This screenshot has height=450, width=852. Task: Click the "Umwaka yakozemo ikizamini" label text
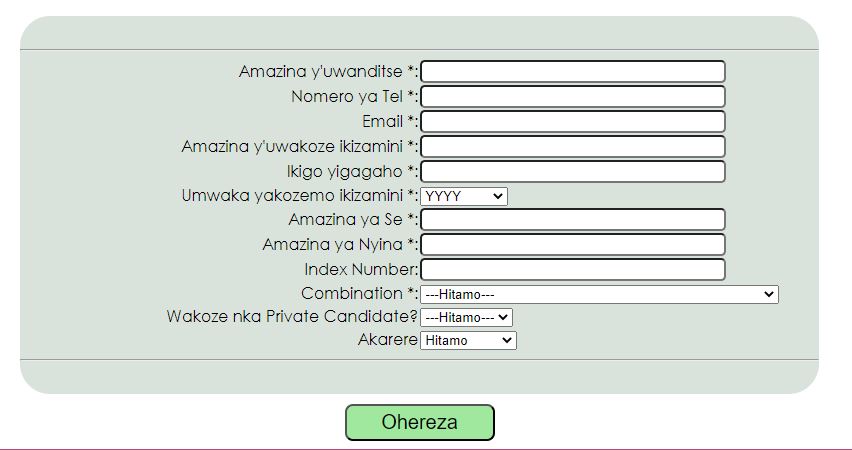[292, 196]
